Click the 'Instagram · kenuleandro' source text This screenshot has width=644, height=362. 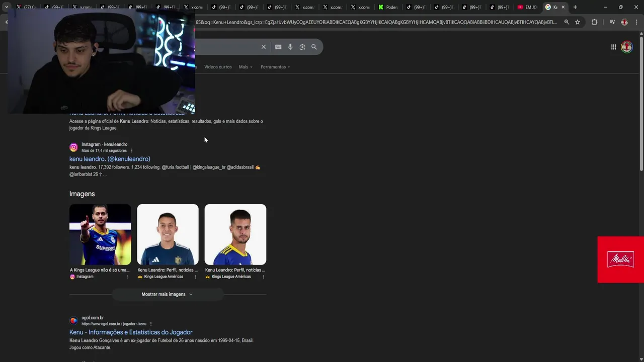104,144
